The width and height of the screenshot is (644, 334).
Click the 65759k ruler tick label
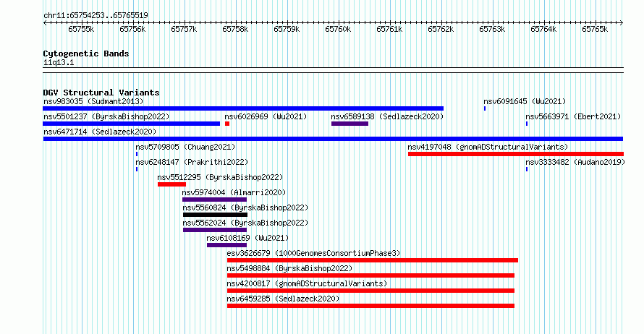(x=287, y=29)
